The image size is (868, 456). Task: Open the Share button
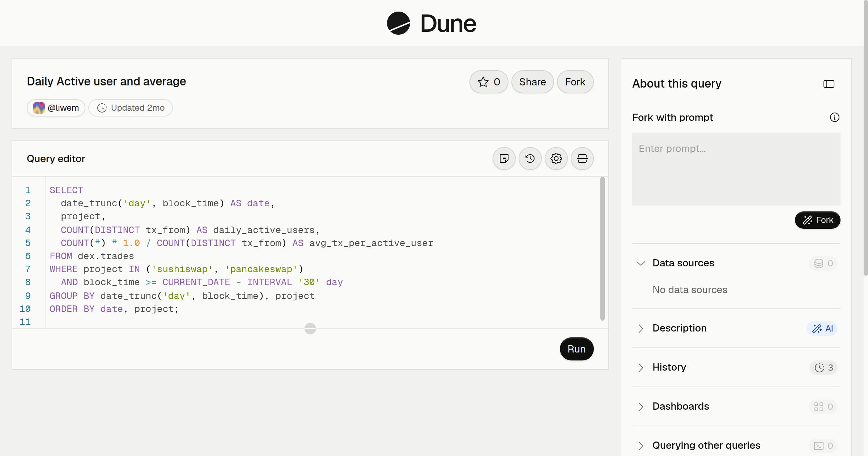click(x=532, y=82)
